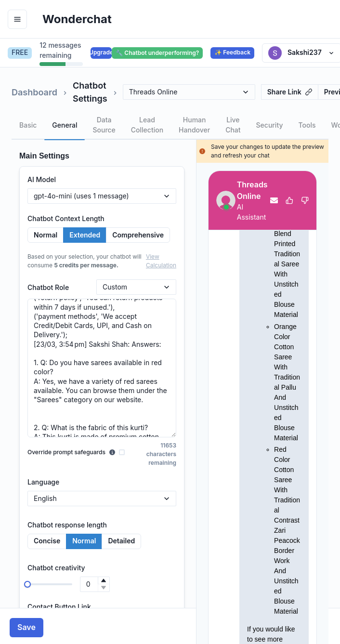Click the chatbot avatar in preview header
This screenshot has height=644, width=340.
(225, 200)
